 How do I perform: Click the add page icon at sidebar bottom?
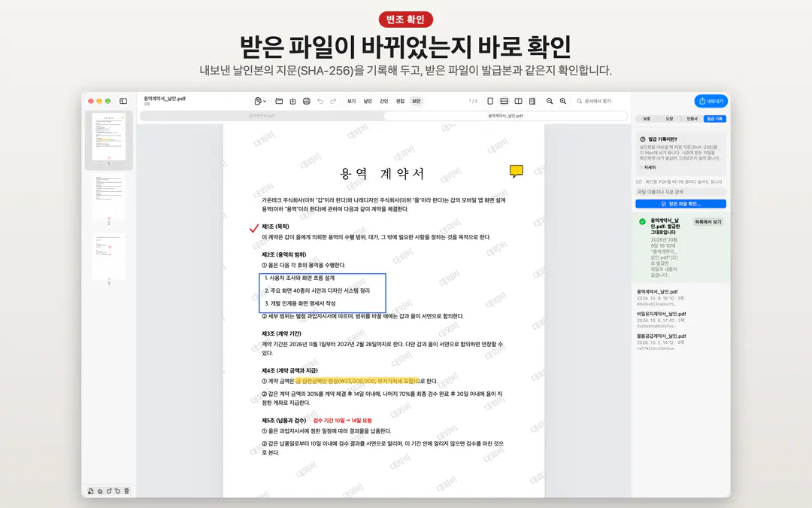tap(91, 491)
